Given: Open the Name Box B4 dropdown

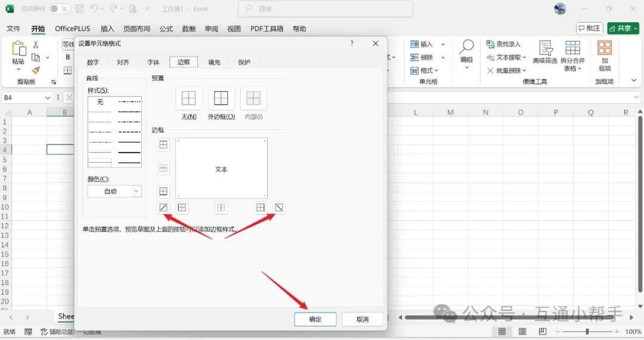Looking at the screenshot, I should [x=48, y=98].
